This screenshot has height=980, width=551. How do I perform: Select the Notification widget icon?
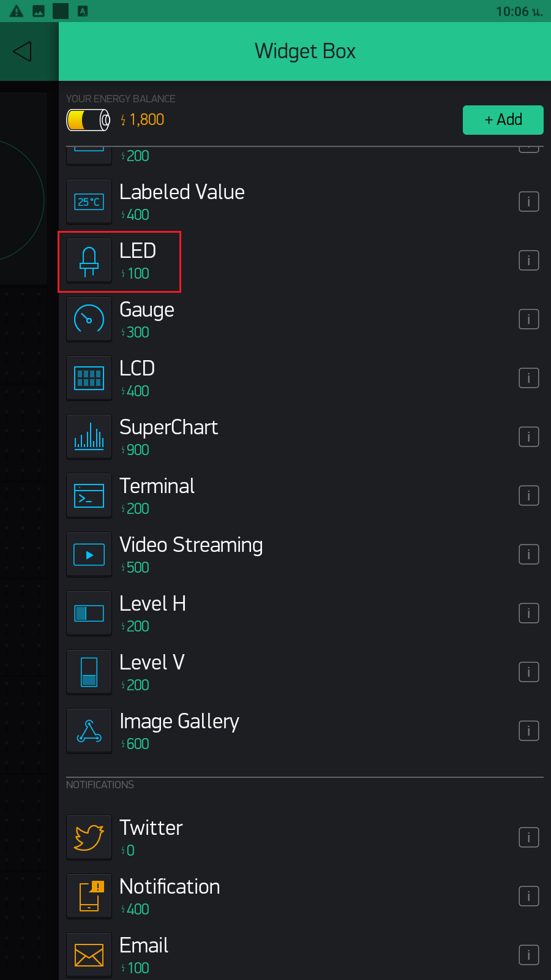pyautogui.click(x=89, y=897)
